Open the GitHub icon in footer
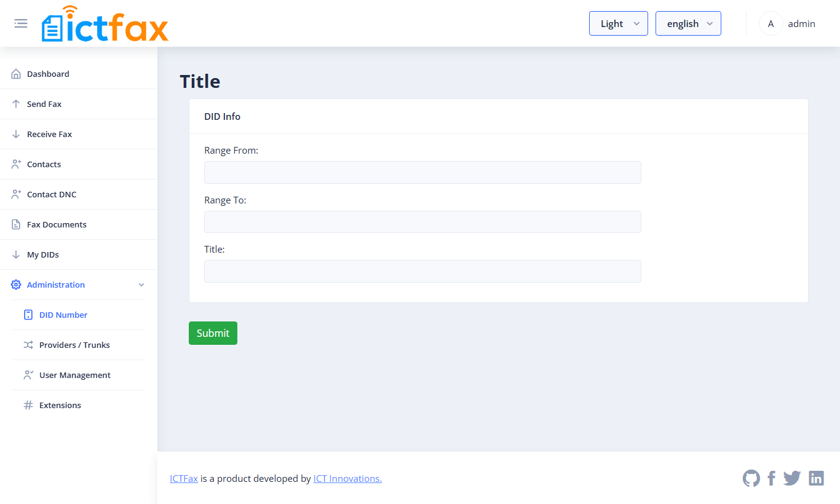This screenshot has height=504, width=840. [751, 478]
